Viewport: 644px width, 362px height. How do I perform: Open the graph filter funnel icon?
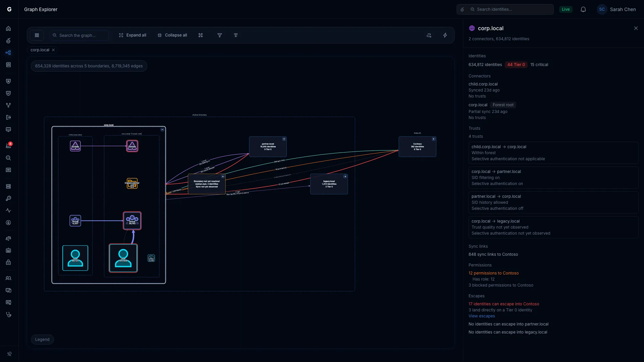(x=220, y=35)
